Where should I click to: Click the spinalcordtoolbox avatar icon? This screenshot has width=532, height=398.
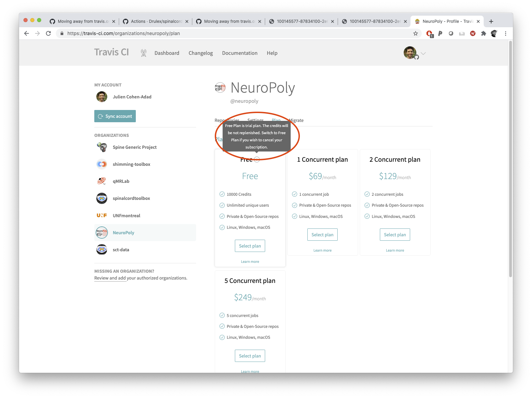point(102,198)
